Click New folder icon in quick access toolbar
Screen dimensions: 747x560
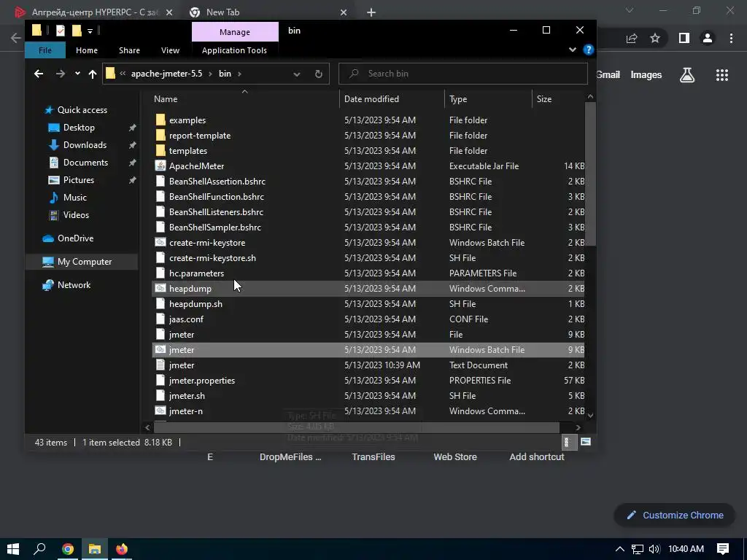(x=77, y=31)
